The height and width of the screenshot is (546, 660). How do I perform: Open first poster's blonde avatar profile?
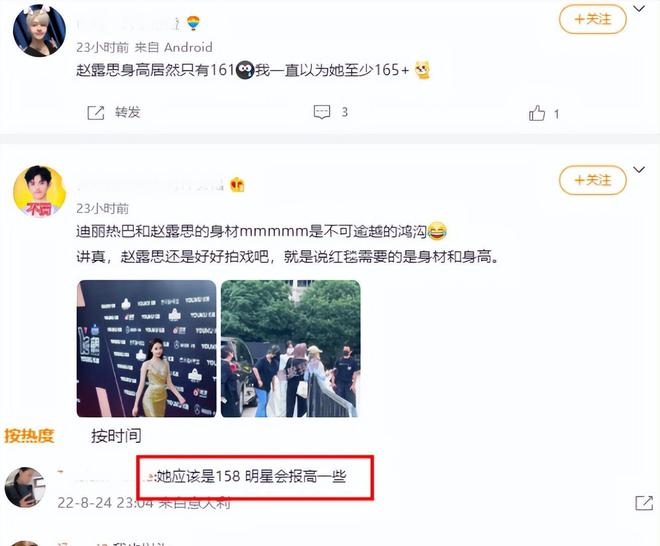click(x=39, y=31)
